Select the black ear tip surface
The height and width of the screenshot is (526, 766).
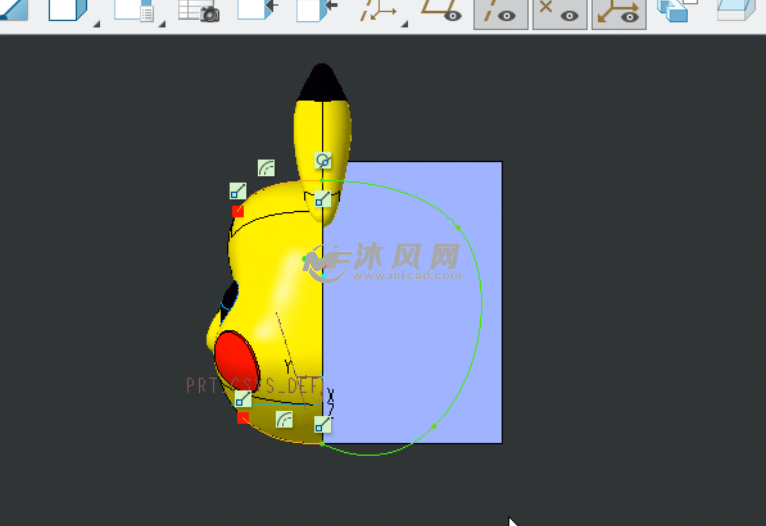322,83
